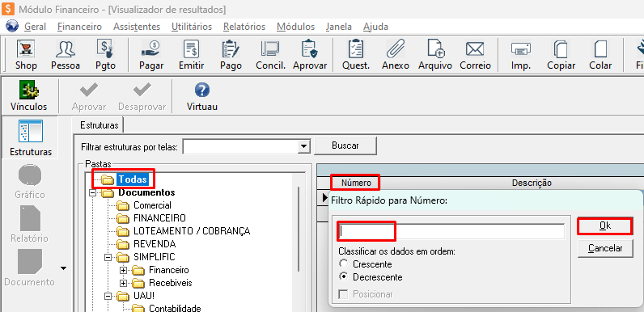The image size is (644, 312).
Task: Open the Janela menu
Action: point(339,27)
